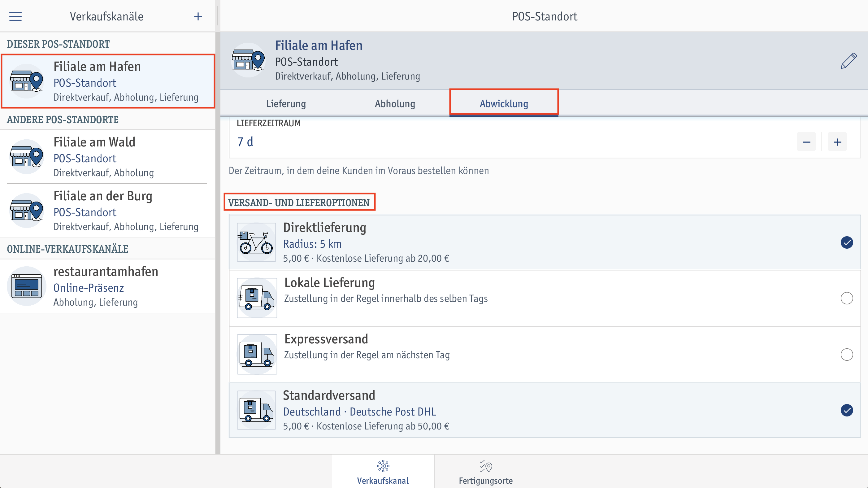Click the Verkaufskanäle sidebar title
Image resolution: width=868 pixels, height=488 pixels.
(x=106, y=16)
